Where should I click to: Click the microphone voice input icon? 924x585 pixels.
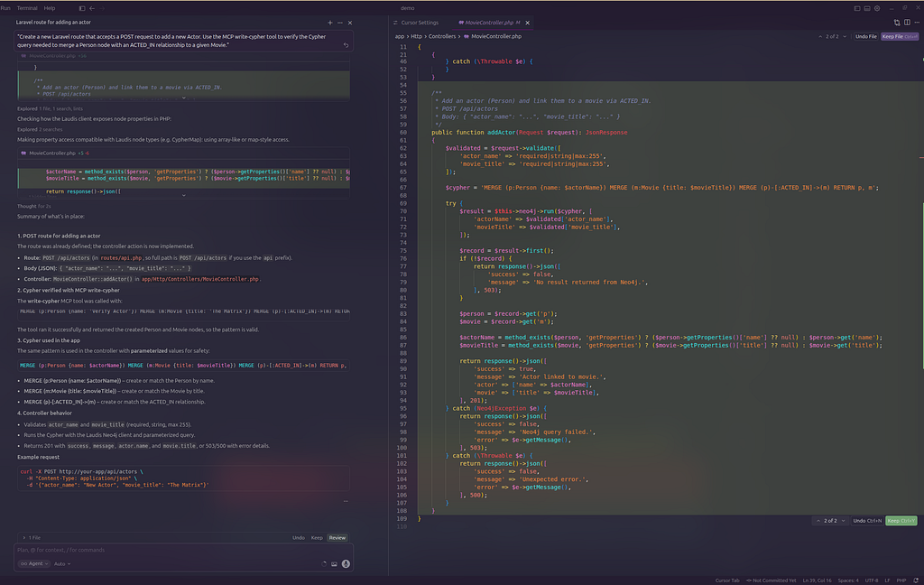click(x=346, y=563)
